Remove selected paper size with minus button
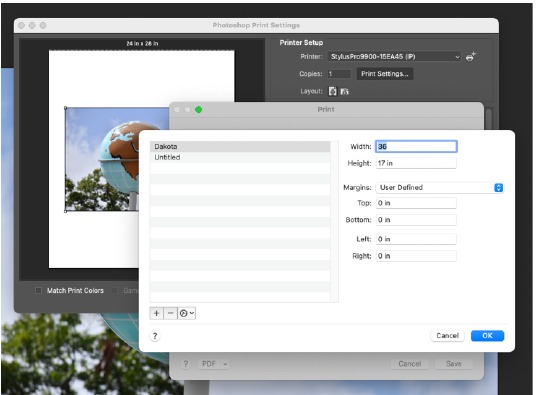537x395 pixels. (171, 313)
